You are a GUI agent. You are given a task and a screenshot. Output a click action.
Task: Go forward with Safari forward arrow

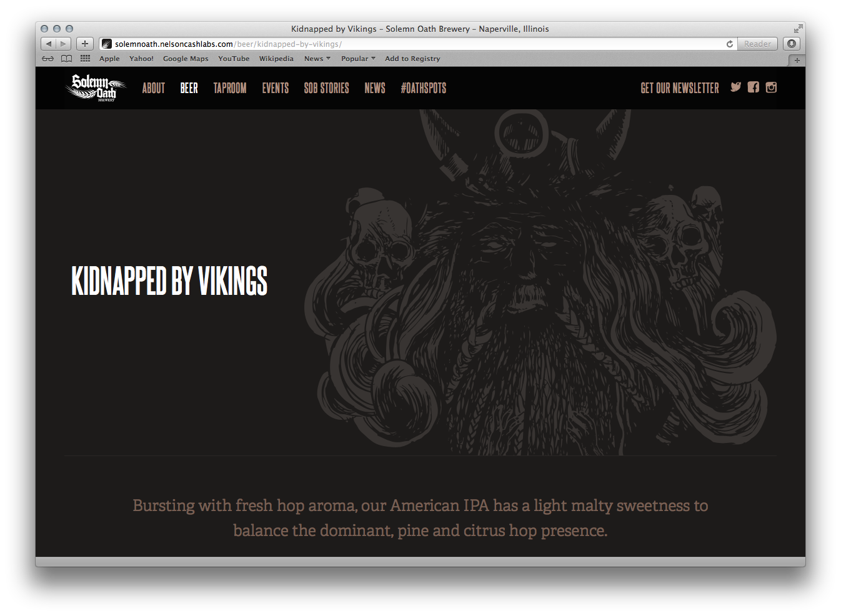[x=63, y=44]
